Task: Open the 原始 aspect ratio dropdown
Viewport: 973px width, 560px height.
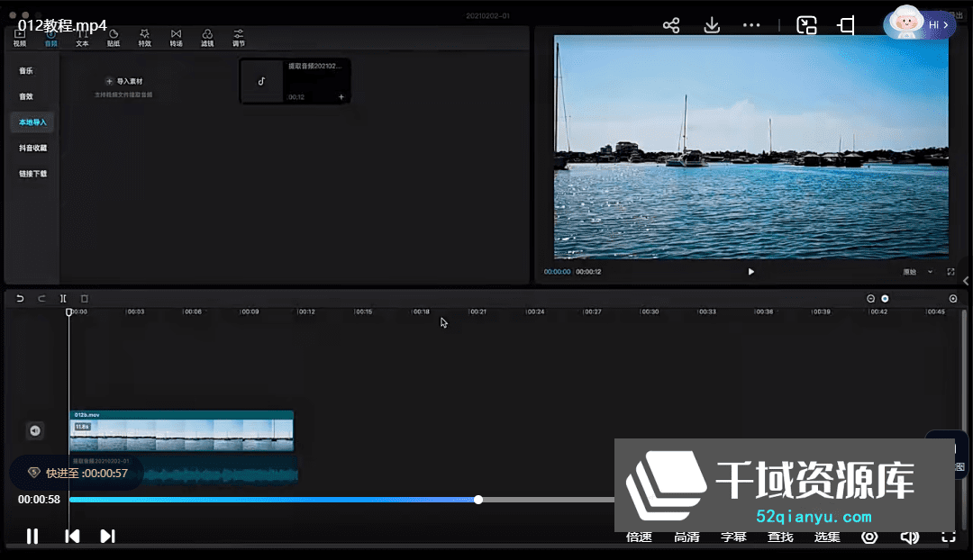Action: click(x=918, y=272)
